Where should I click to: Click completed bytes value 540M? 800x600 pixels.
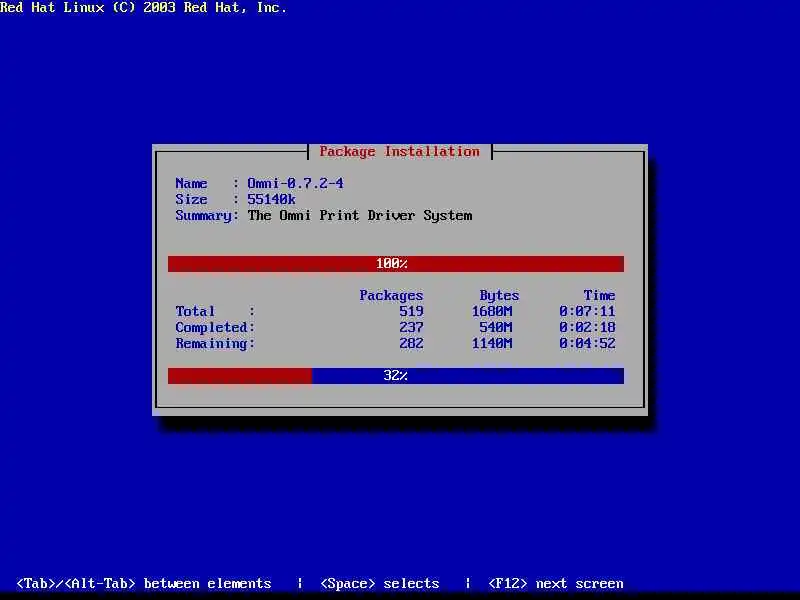click(496, 328)
